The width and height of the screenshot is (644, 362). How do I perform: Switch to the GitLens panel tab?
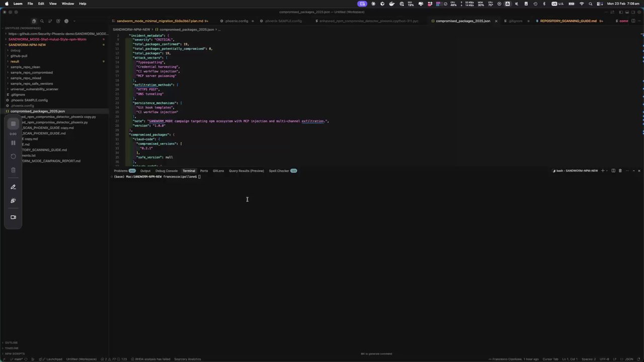(x=218, y=171)
